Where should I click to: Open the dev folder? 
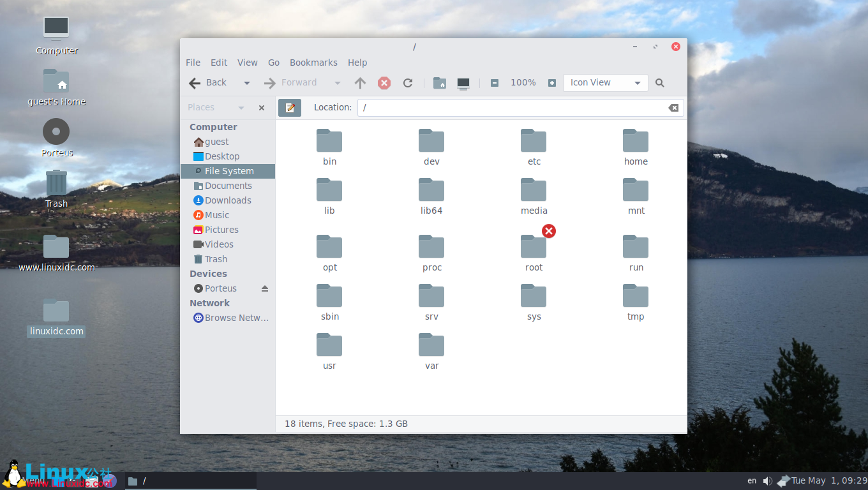pyautogui.click(x=431, y=147)
